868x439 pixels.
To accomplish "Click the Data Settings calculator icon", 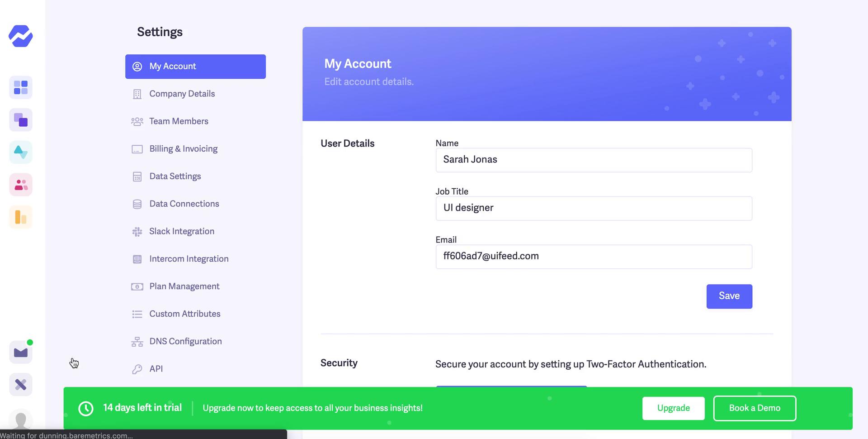I will pos(137,177).
